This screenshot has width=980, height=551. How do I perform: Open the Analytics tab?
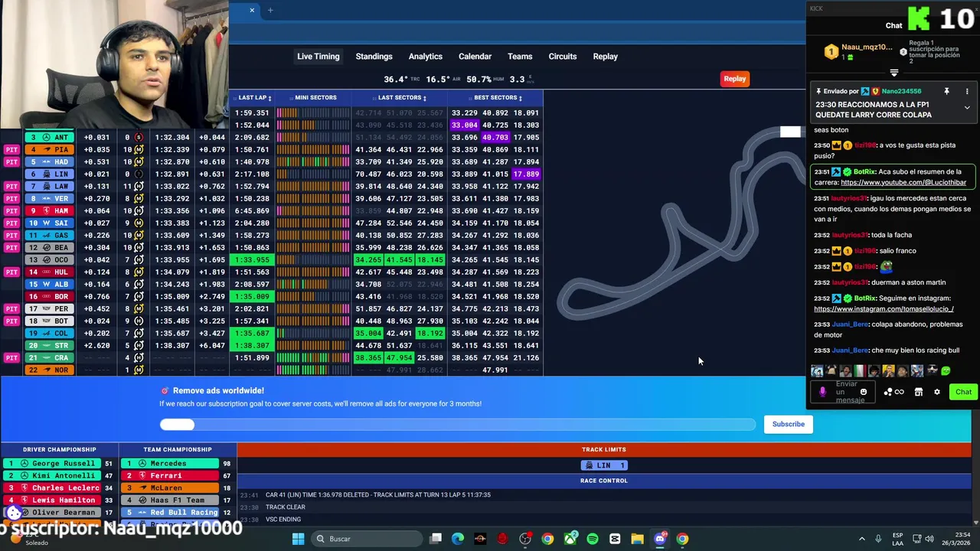(x=425, y=56)
